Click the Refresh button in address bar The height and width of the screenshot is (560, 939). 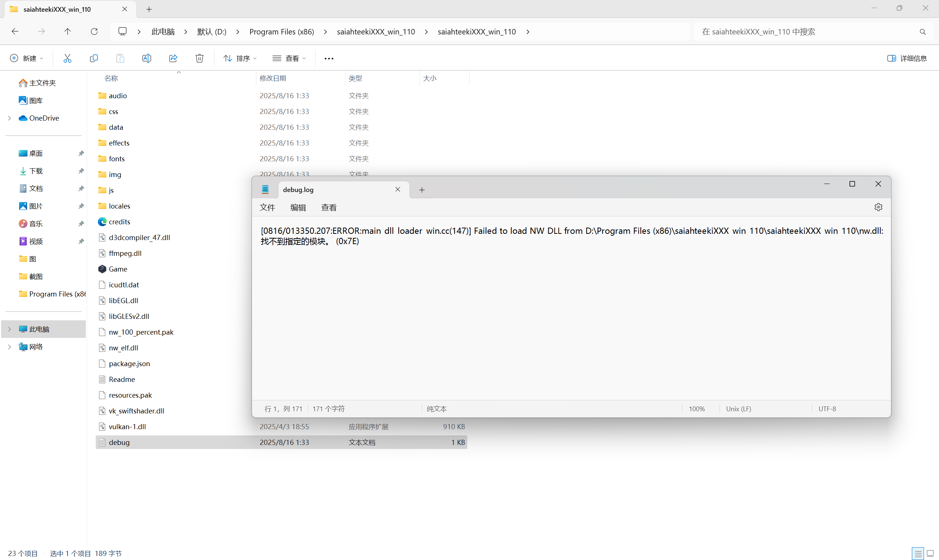[x=94, y=32]
